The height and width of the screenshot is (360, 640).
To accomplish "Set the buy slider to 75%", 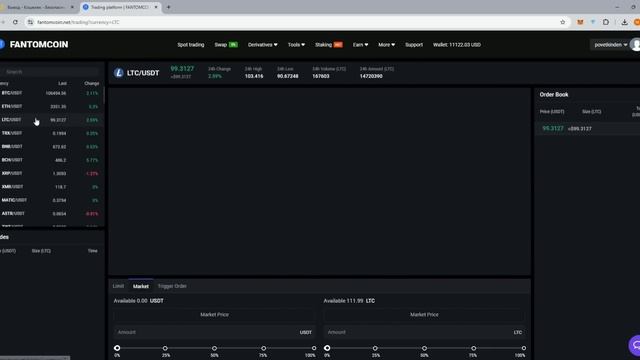I will click(264, 348).
